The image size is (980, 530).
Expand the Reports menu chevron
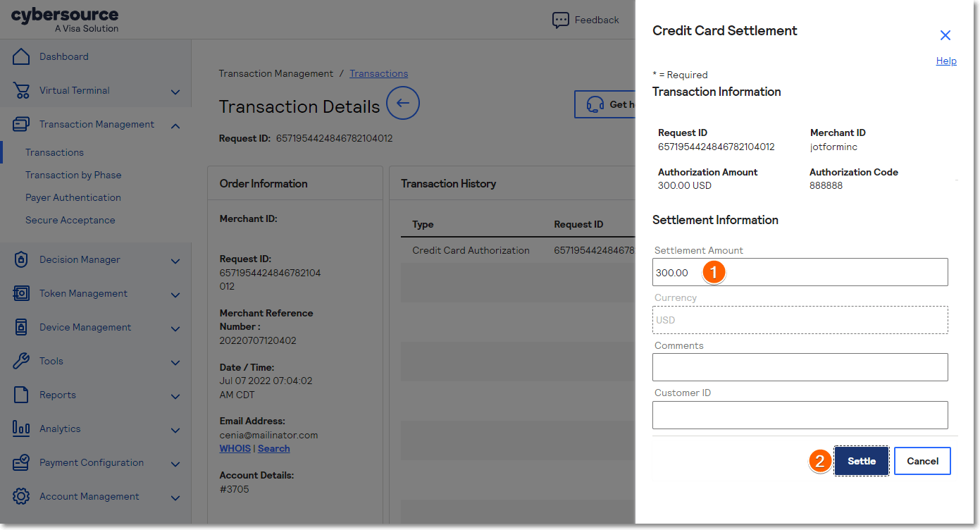175,396
